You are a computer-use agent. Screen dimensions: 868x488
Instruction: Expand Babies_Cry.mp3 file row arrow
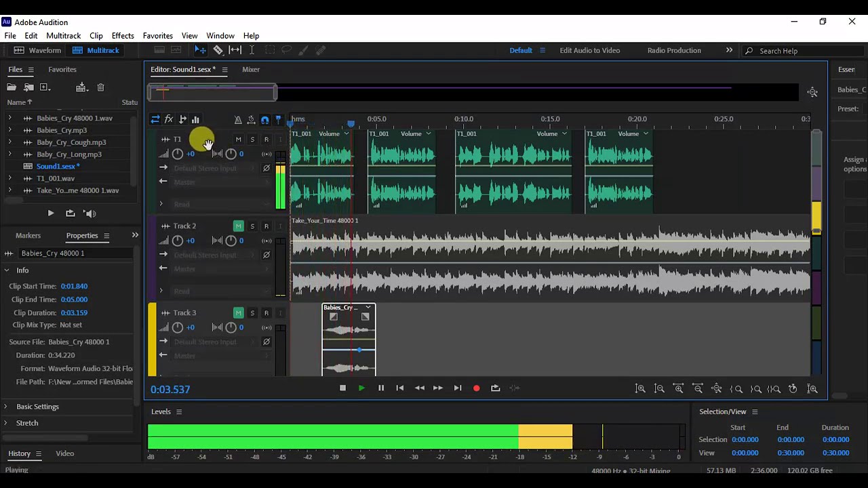point(9,130)
